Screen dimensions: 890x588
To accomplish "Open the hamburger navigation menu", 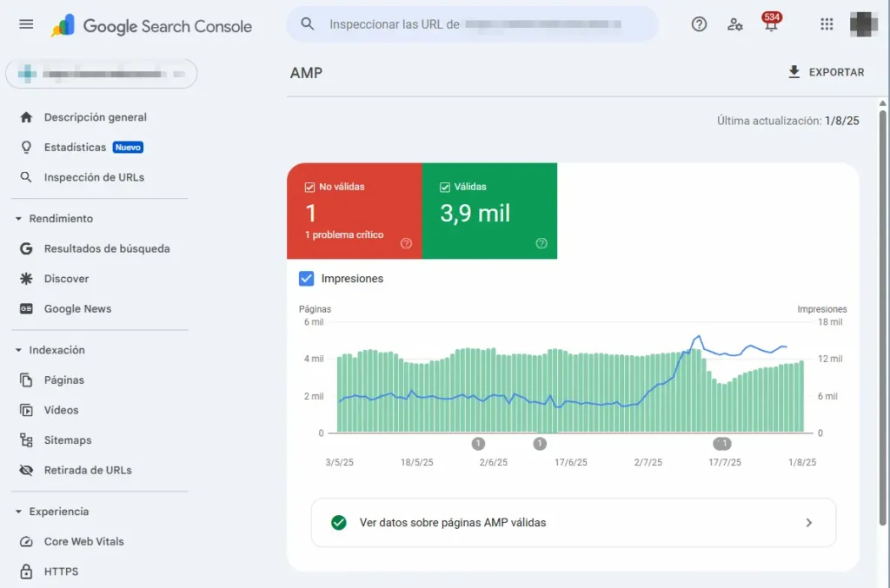I will point(26,24).
